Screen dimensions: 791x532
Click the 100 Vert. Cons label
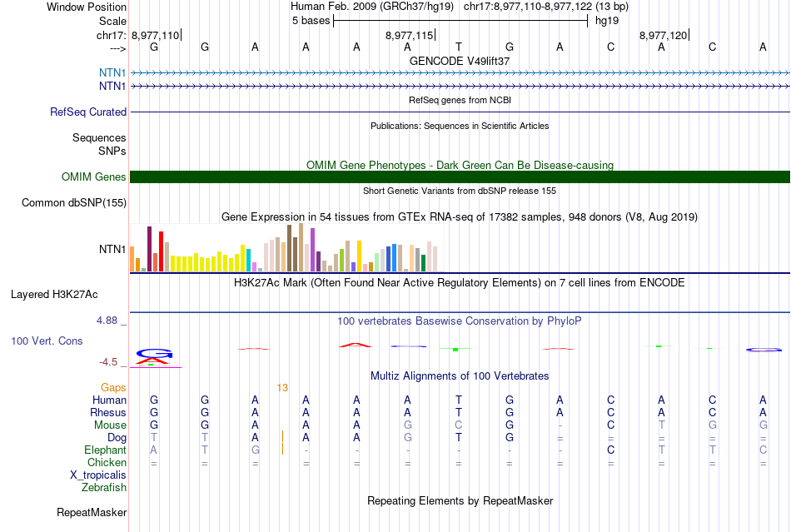[x=47, y=341]
